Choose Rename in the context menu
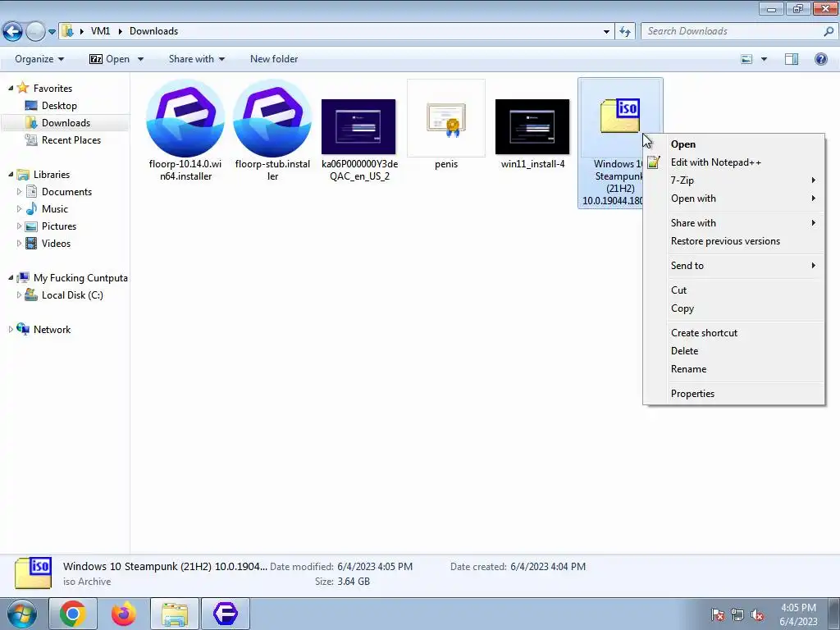 (x=734, y=369)
